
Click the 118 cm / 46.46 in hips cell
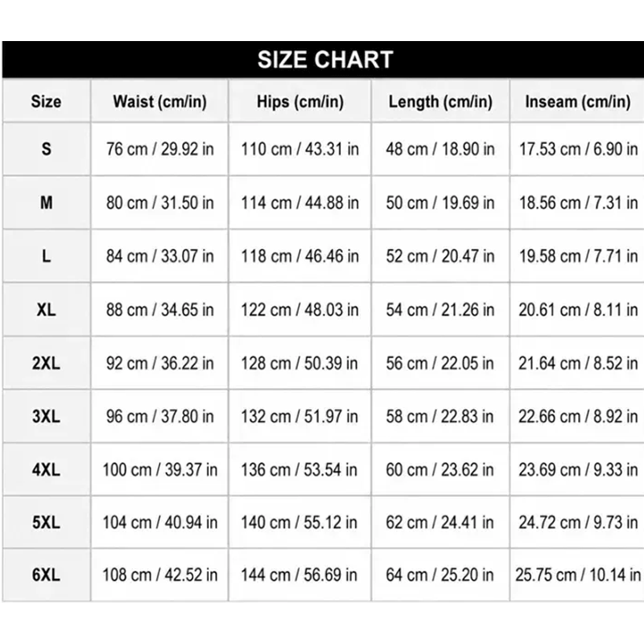point(300,256)
